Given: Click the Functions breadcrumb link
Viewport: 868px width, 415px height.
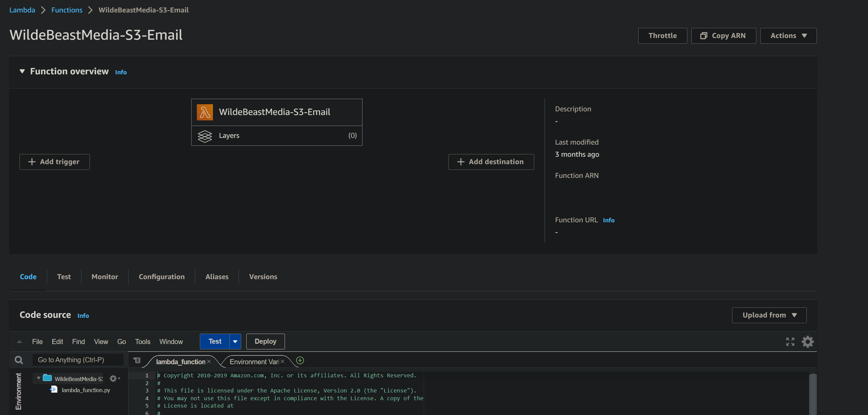Looking at the screenshot, I should pyautogui.click(x=67, y=10).
